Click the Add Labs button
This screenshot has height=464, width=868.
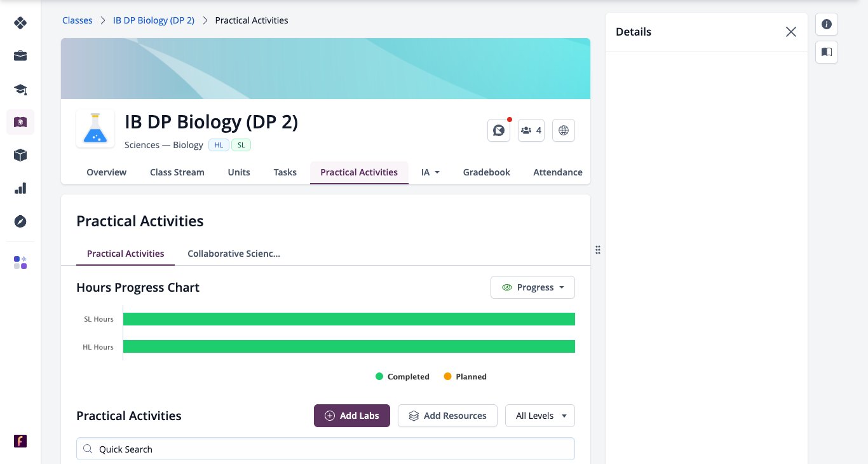352,416
